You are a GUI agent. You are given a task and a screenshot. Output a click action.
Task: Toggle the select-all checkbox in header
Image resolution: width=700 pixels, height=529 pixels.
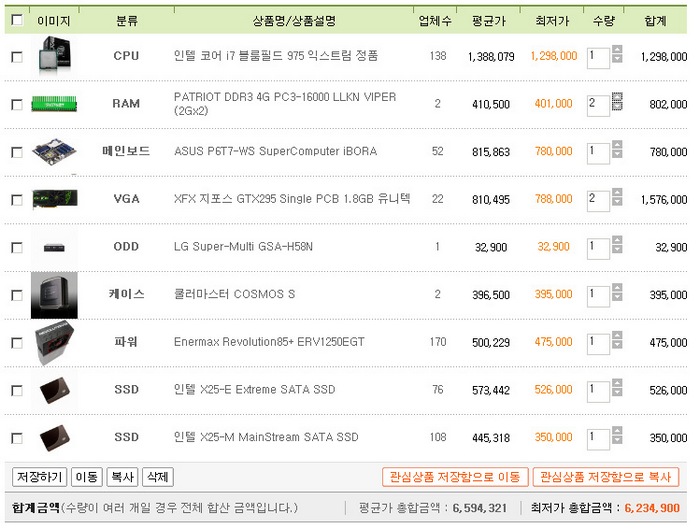coord(17,20)
